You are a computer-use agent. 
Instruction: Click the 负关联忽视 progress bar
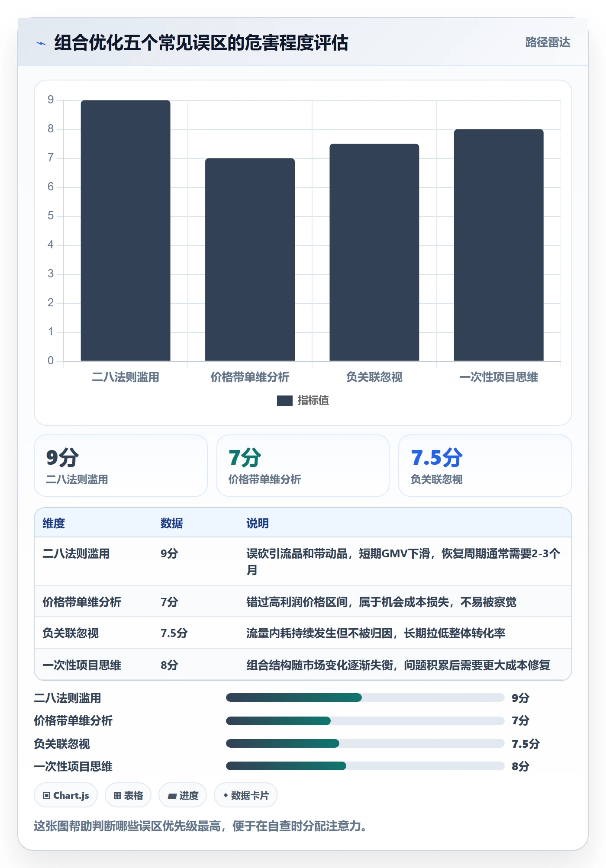[x=365, y=743]
